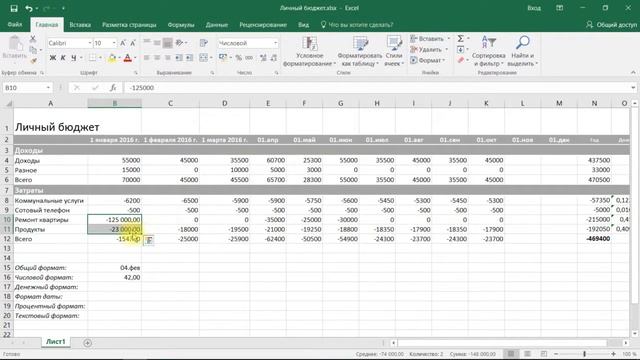Open Стили ячеек dropdown

click(394, 51)
